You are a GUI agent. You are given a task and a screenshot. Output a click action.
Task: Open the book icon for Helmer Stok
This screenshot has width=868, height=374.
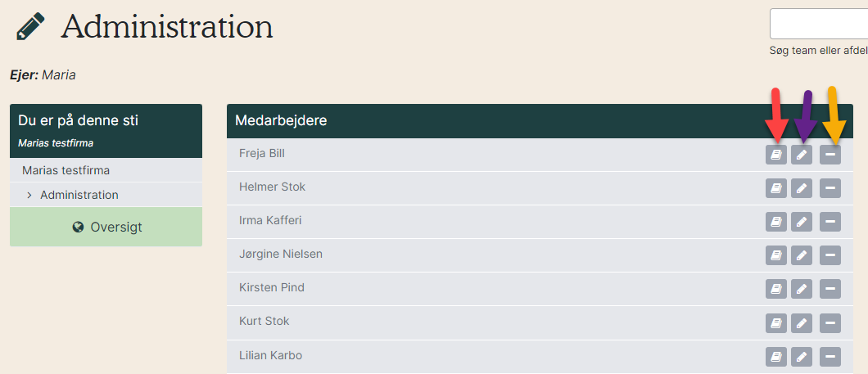click(x=776, y=189)
